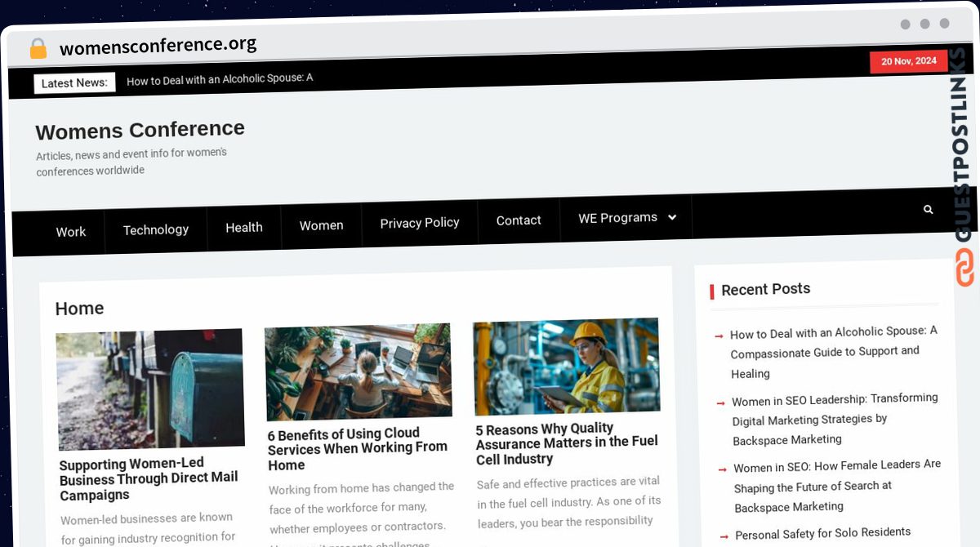The height and width of the screenshot is (547, 980).
Task: Click the search magnifier icon in navbar
Action: click(928, 210)
